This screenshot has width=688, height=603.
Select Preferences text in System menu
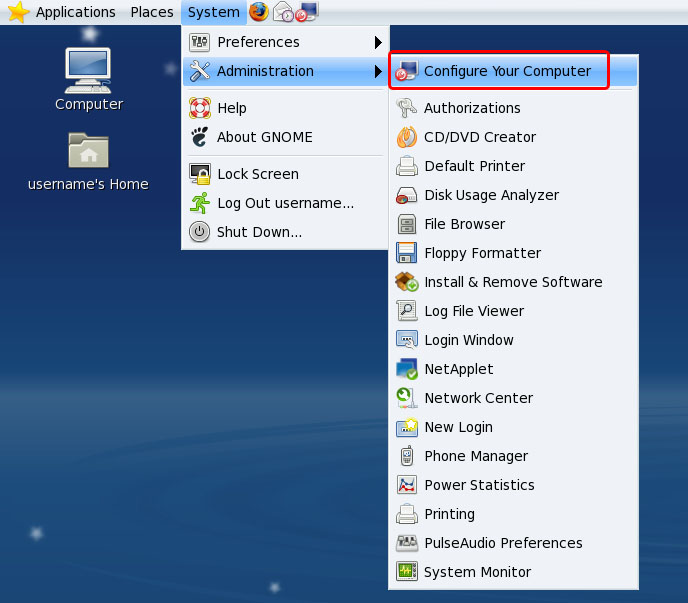point(258,42)
